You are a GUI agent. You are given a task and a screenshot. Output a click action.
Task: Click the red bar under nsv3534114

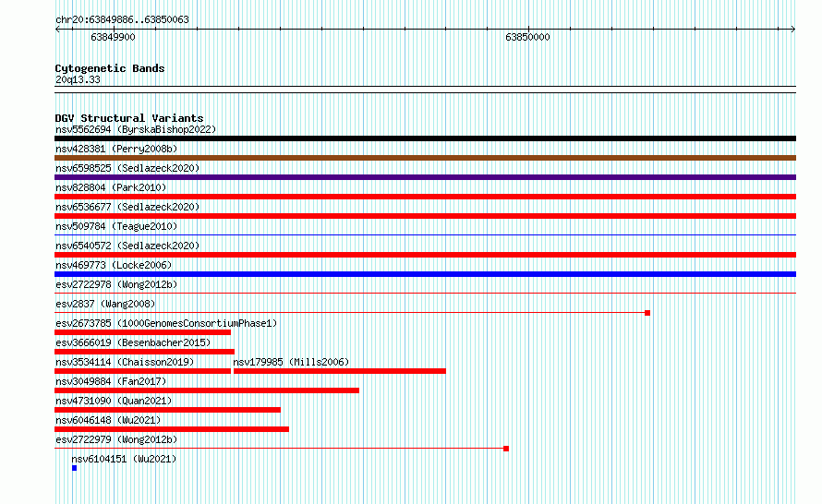pyautogui.click(x=142, y=371)
